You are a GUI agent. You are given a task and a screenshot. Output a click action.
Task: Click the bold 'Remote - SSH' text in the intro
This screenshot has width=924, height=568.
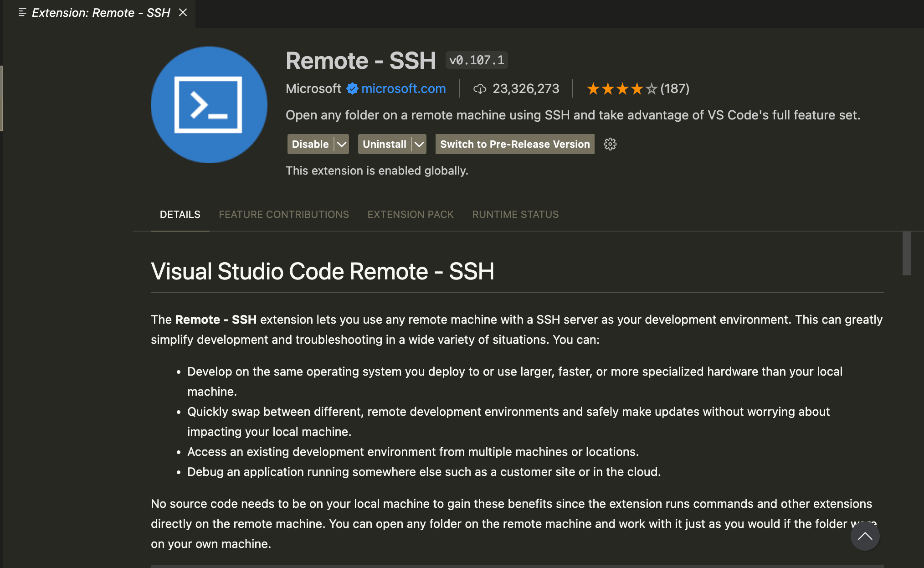[x=216, y=320]
